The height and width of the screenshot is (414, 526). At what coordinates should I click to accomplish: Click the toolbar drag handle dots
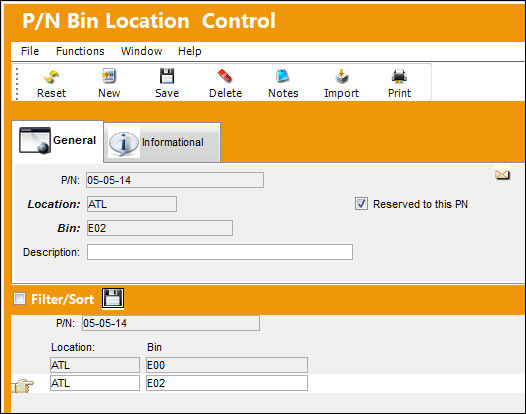[x=17, y=84]
